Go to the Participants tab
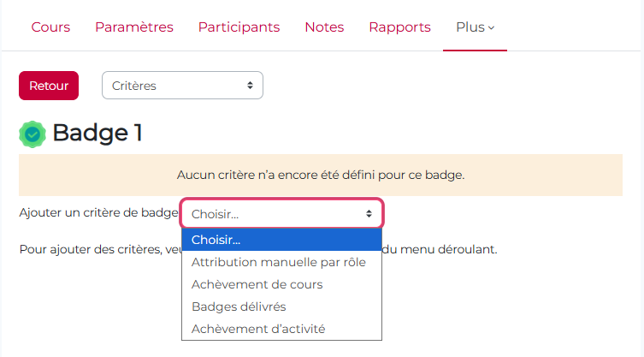The image size is (644, 357). click(x=239, y=27)
